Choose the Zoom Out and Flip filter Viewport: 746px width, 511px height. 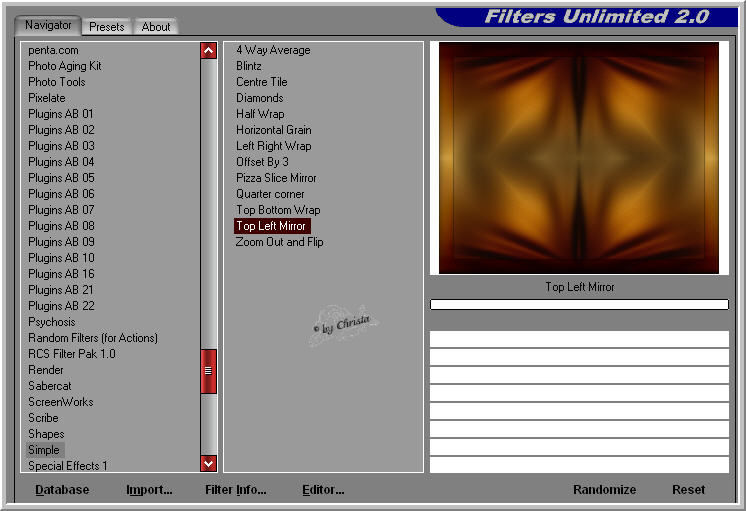click(x=279, y=242)
